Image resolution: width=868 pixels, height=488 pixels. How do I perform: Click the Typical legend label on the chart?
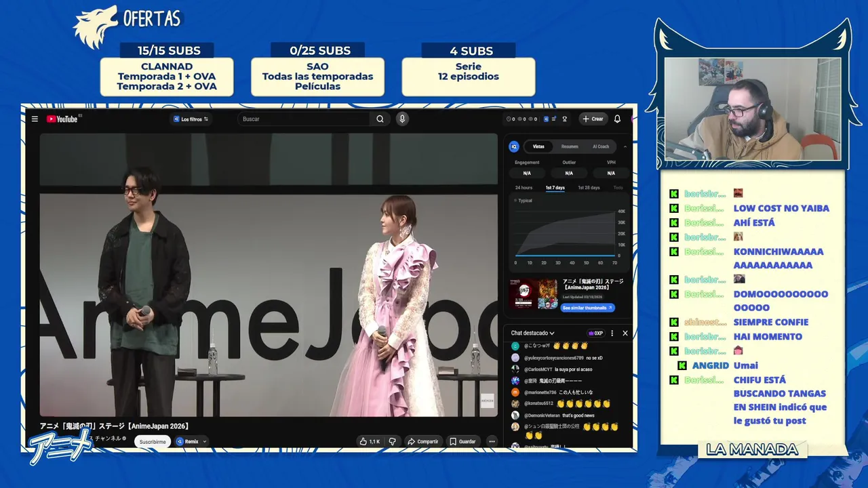click(524, 201)
